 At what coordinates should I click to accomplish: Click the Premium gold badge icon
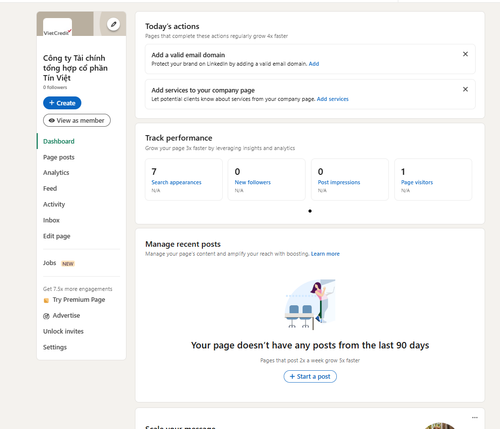click(x=46, y=300)
